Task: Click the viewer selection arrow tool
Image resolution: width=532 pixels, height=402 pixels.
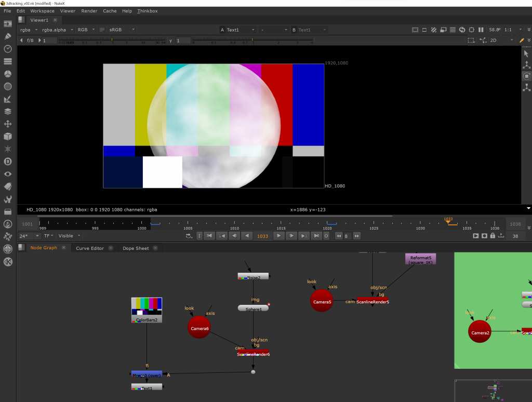Action: pyautogui.click(x=526, y=53)
